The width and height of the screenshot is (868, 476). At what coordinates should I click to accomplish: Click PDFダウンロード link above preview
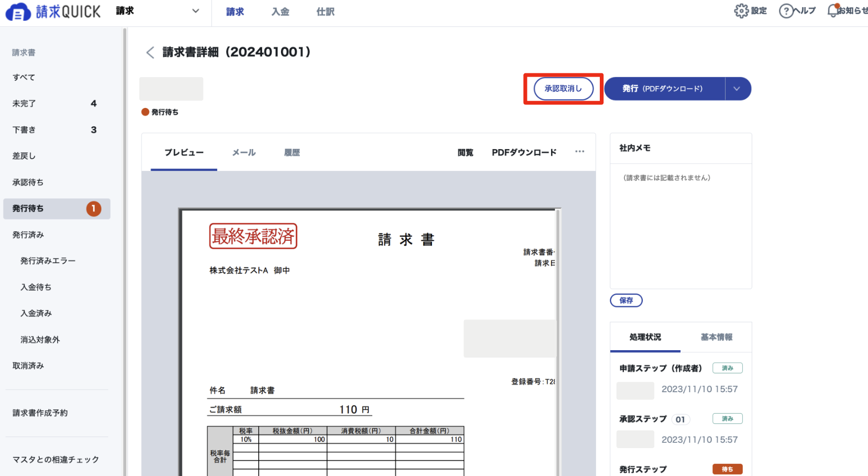click(524, 152)
